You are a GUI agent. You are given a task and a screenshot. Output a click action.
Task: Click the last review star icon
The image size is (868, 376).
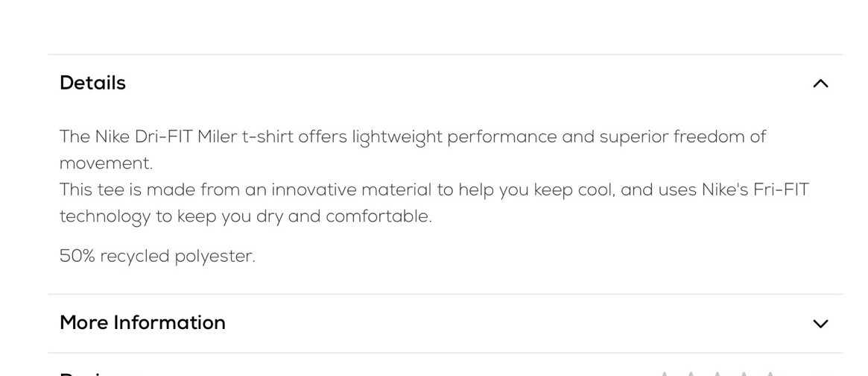(x=770, y=374)
